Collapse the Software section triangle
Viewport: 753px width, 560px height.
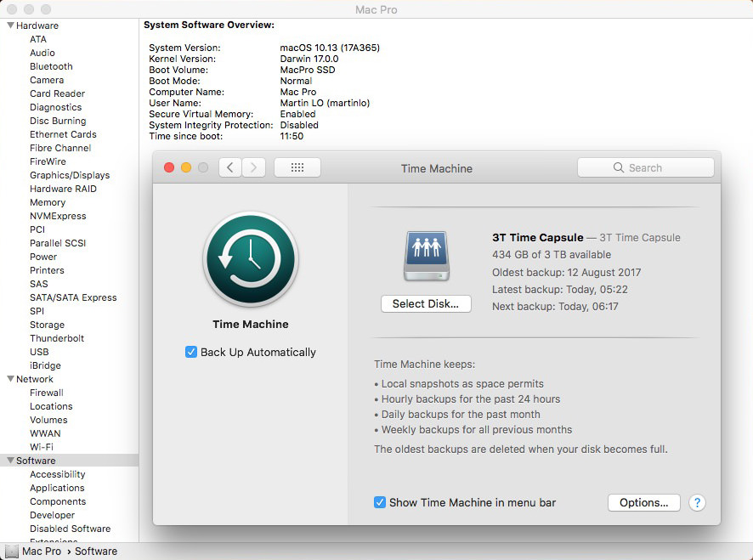10,460
